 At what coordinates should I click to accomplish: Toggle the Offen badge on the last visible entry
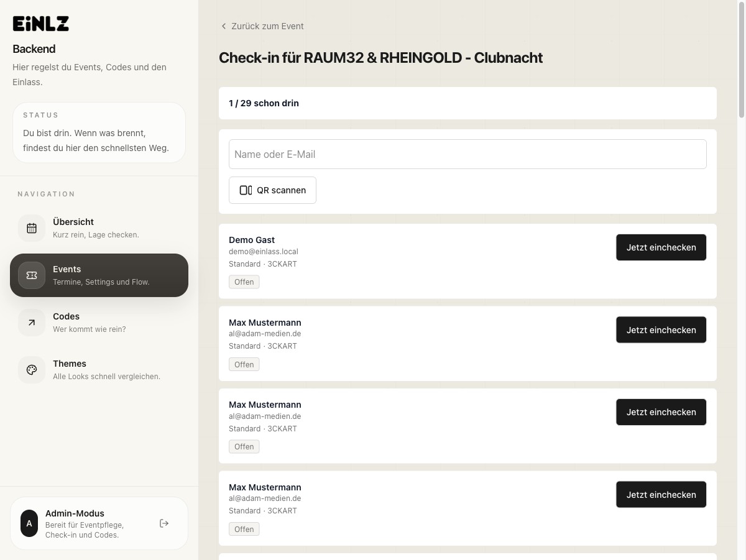(x=244, y=529)
